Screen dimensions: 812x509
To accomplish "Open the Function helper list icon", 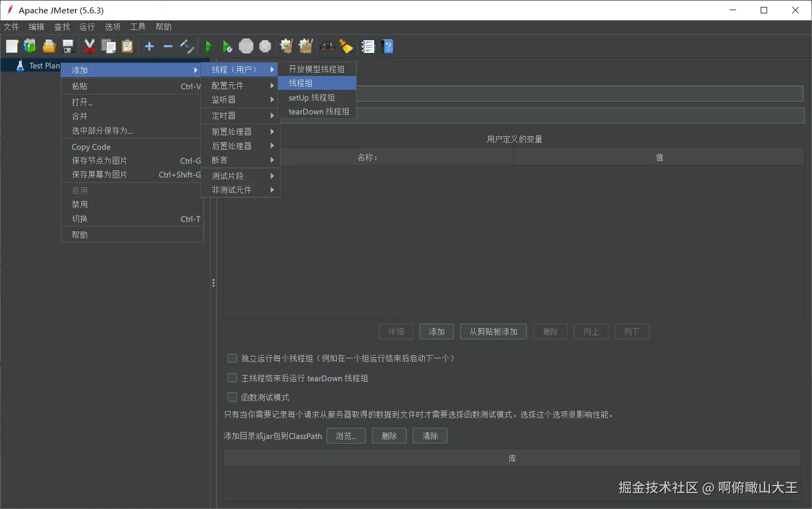I will pos(368,47).
